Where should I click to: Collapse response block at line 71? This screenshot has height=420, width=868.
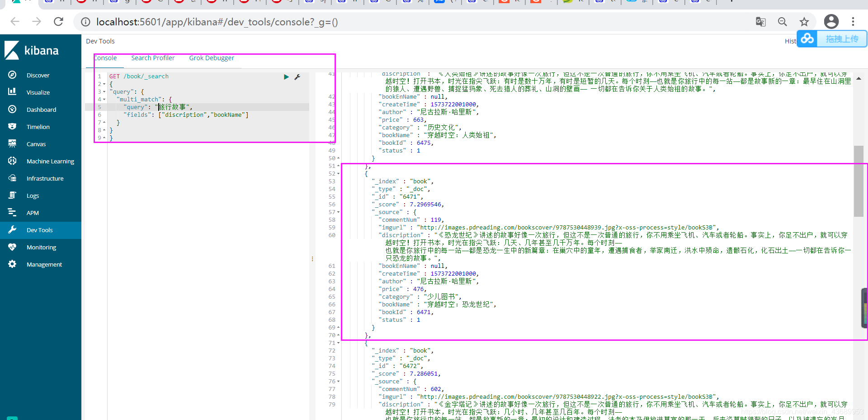pyautogui.click(x=338, y=343)
